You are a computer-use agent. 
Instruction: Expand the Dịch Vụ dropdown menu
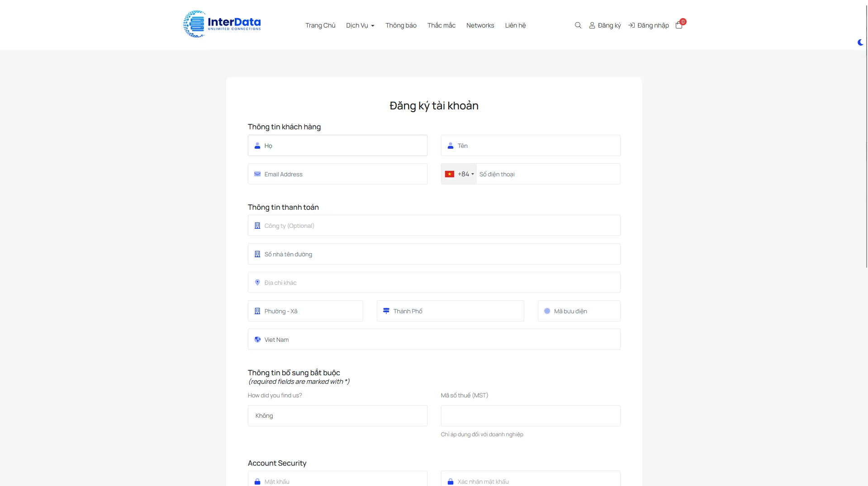[x=360, y=25]
